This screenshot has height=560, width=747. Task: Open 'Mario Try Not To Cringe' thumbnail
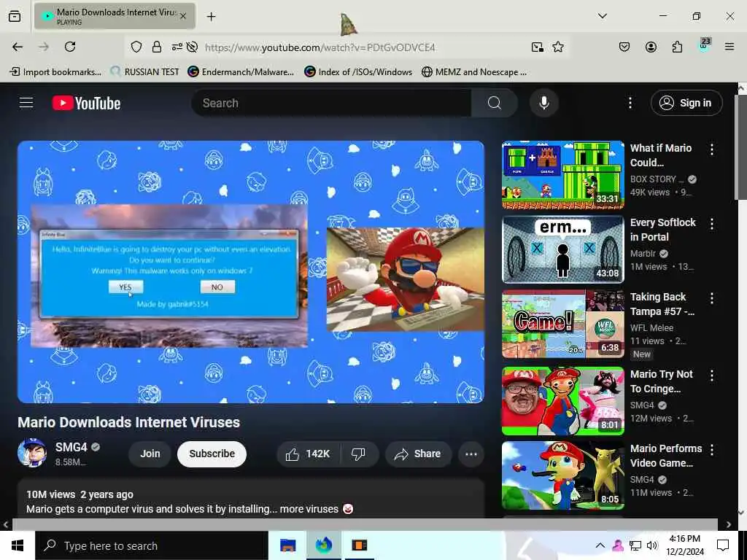point(563,401)
